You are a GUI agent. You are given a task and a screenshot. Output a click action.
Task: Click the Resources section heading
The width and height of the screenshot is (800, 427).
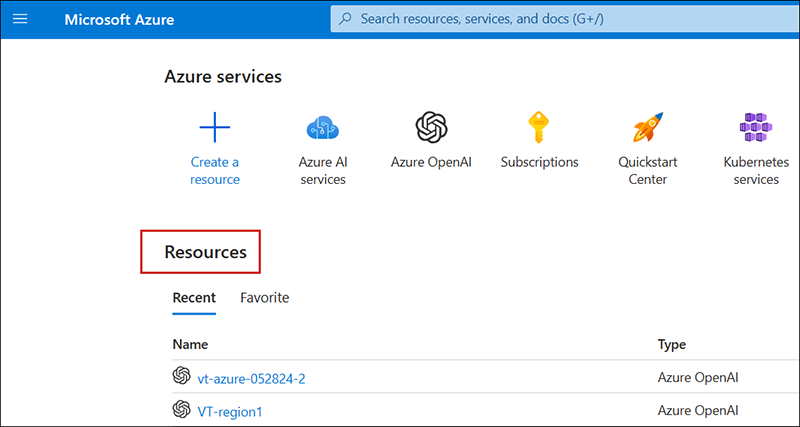[205, 252]
